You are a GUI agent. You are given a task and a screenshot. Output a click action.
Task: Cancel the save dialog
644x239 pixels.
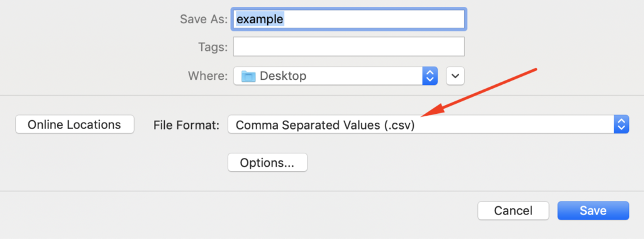513,211
